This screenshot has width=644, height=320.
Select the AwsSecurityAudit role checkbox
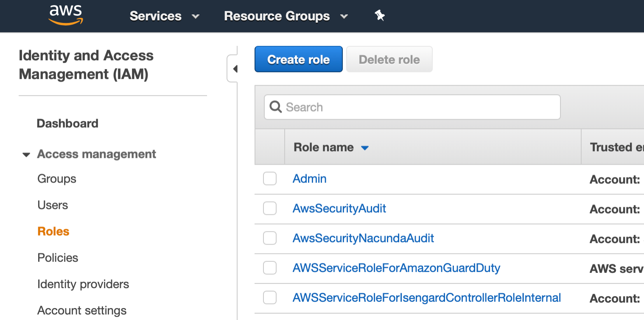point(270,208)
